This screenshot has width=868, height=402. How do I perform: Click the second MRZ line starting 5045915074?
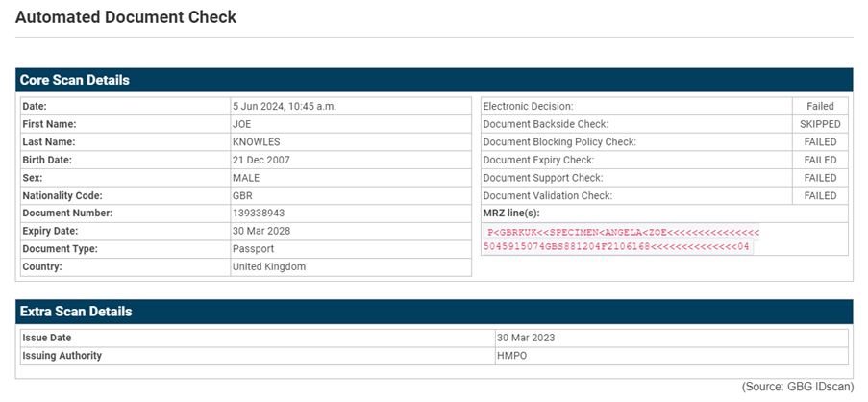[617, 247]
